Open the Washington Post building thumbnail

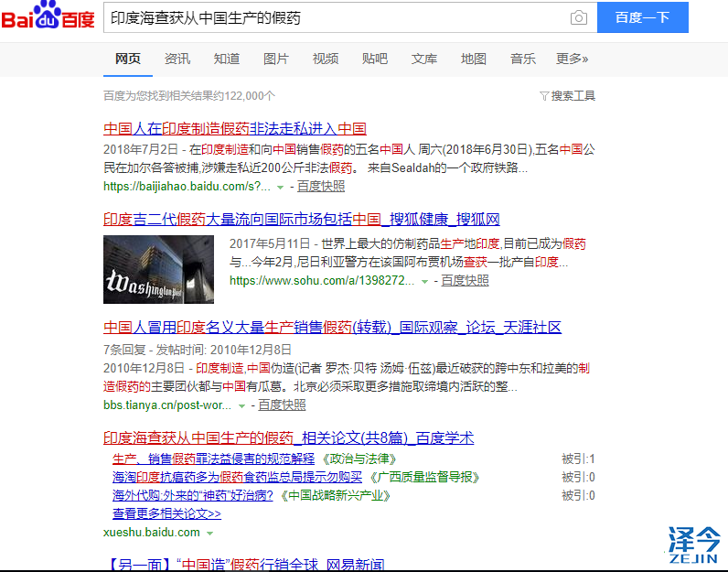158,269
